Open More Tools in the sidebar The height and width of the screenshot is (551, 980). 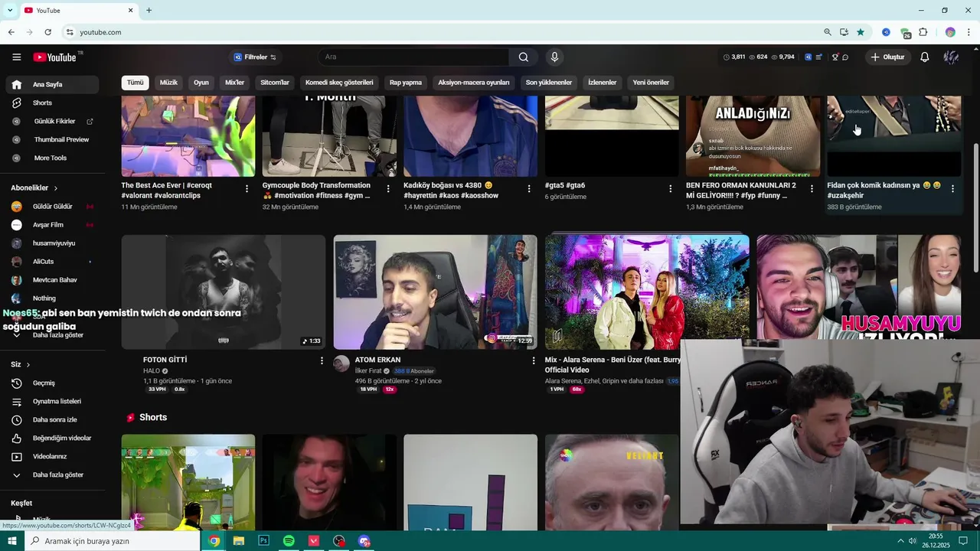coord(51,158)
